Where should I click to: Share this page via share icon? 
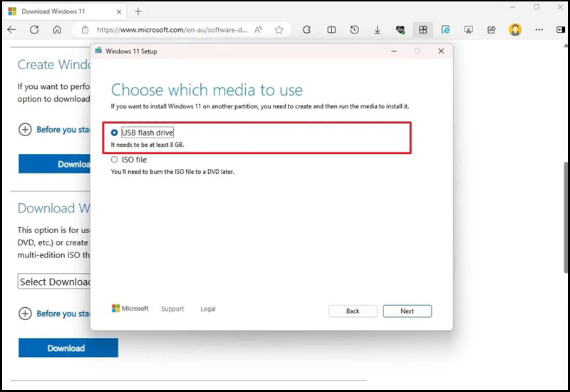[492, 30]
